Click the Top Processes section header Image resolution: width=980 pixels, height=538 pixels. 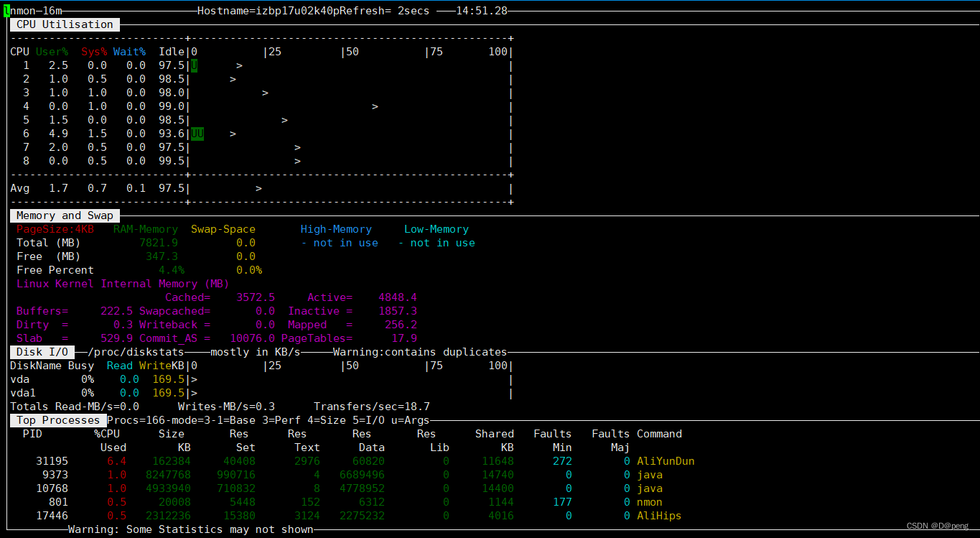[58, 420]
